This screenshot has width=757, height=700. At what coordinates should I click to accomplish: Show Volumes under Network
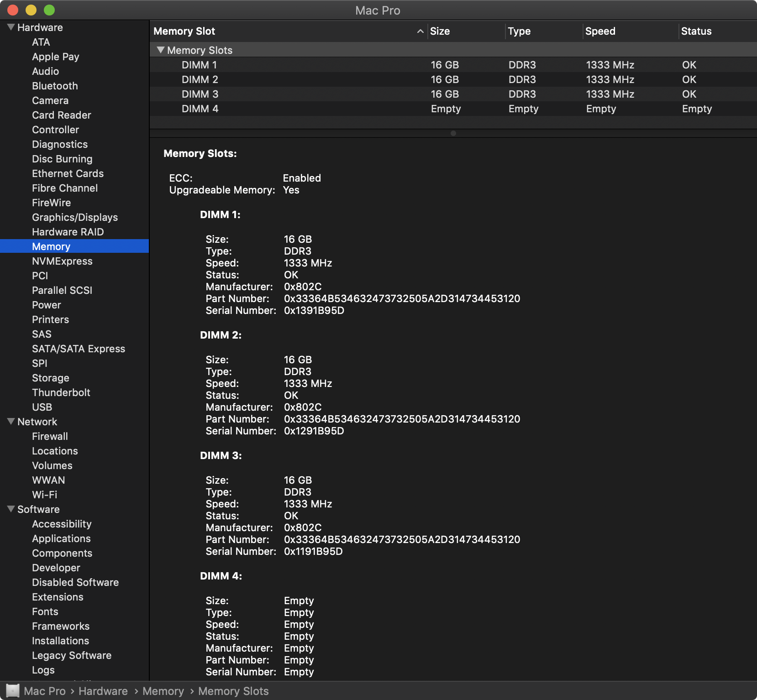tap(52, 465)
